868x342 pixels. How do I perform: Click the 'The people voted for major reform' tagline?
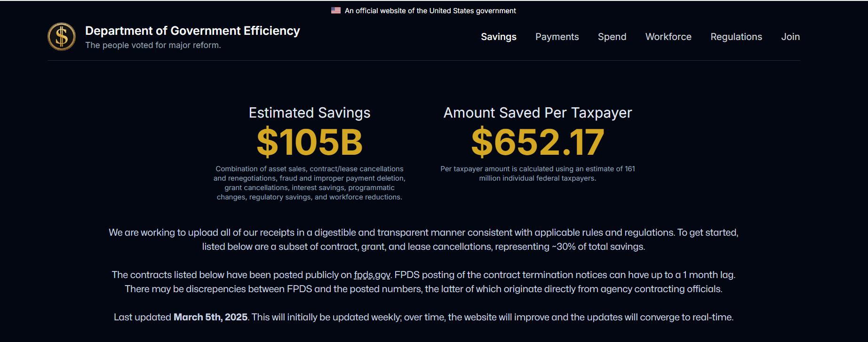153,45
